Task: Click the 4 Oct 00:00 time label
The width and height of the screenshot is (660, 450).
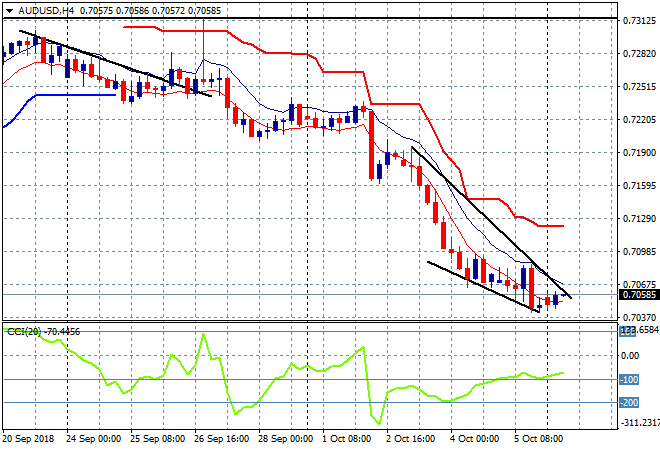Action: click(x=474, y=439)
